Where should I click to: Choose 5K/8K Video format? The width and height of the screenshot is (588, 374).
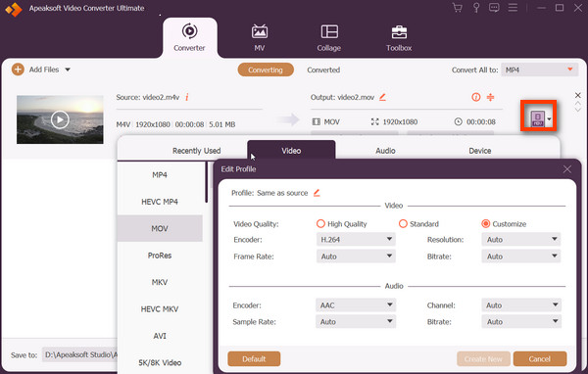click(160, 362)
